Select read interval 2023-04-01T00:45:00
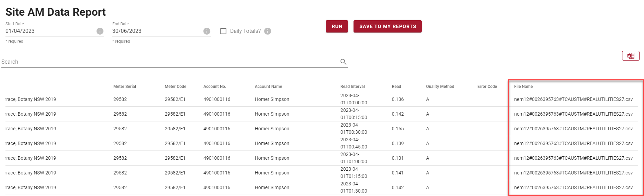Viewport: 644px width, 196px height. coord(354,143)
